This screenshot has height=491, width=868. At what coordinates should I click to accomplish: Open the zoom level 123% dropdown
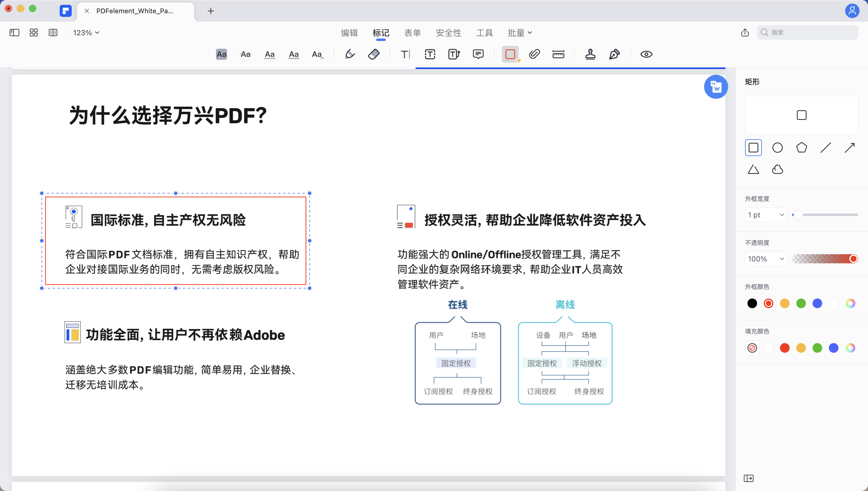(85, 32)
